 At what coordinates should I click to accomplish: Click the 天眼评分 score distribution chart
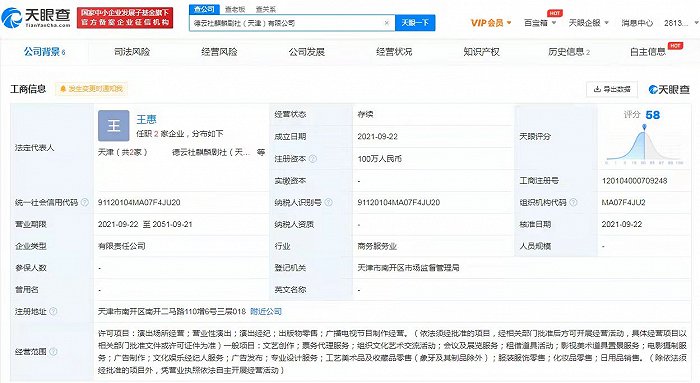tap(644, 146)
